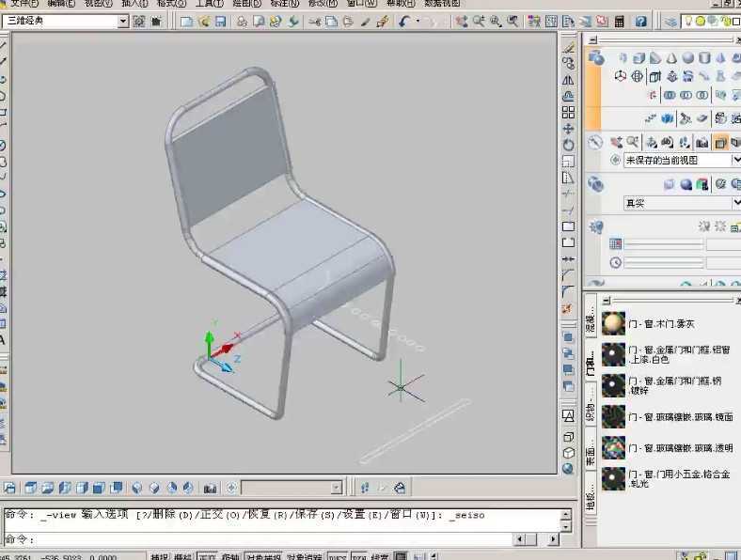Viewport: 741px width, 560px height.
Task: Open the 未保存的当前视图 view dropdown
Action: point(735,160)
